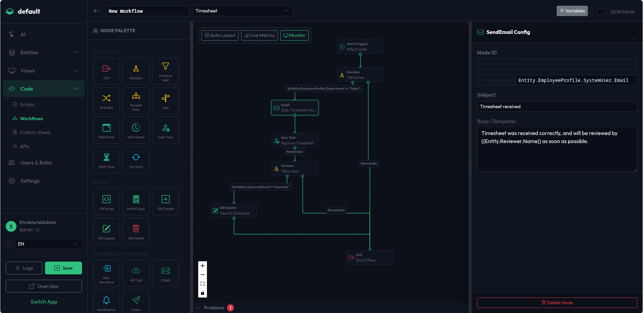Pick the Wait Time node
The width and height of the screenshot is (644, 313).
[106, 160]
